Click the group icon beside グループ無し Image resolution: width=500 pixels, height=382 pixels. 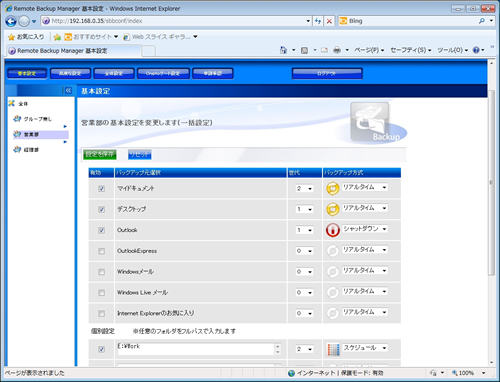pyautogui.click(x=17, y=119)
